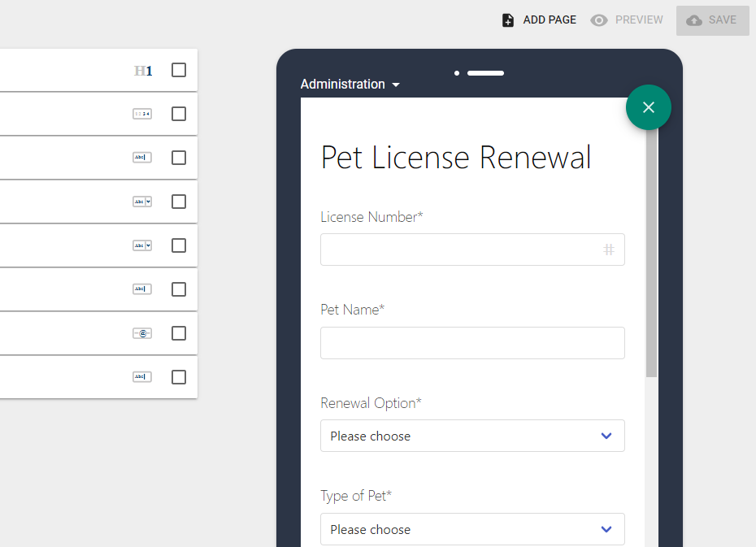Tick the checkbox in the number field row
This screenshot has width=756, height=547.
click(179, 114)
